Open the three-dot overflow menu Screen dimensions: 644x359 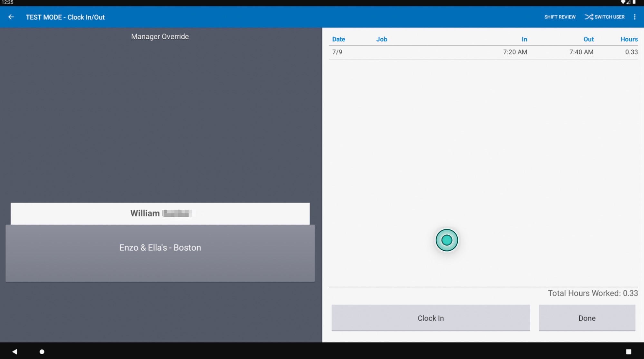tap(635, 17)
